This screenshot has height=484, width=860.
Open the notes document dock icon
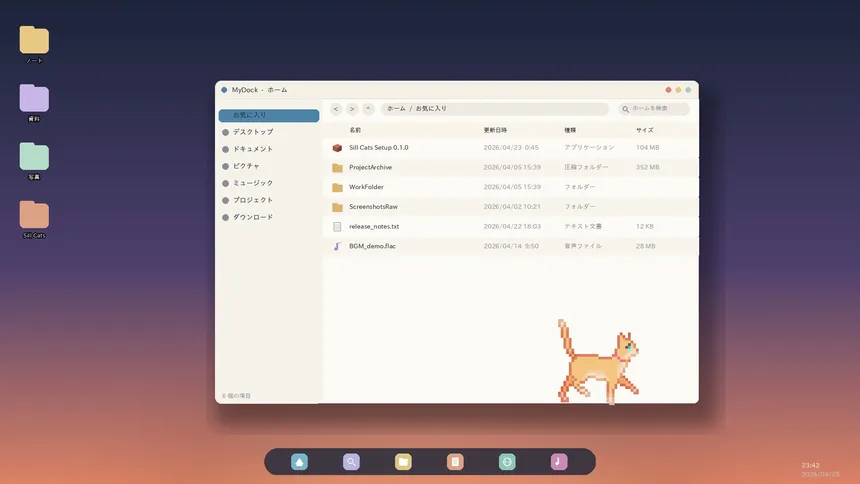(455, 462)
